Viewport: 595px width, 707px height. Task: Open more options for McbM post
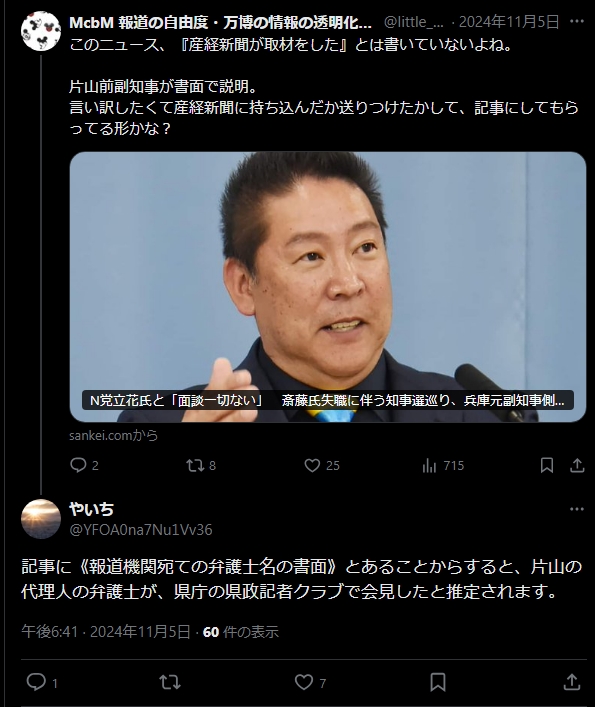click(577, 21)
